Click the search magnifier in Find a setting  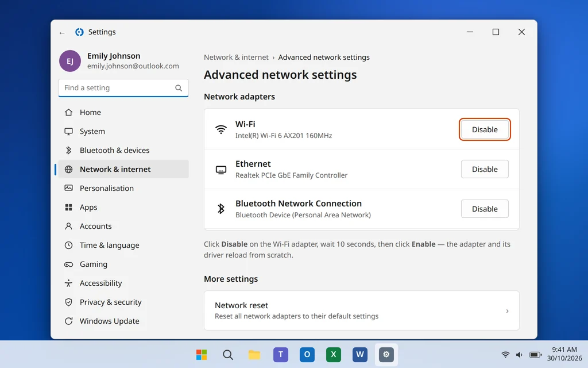(x=179, y=88)
